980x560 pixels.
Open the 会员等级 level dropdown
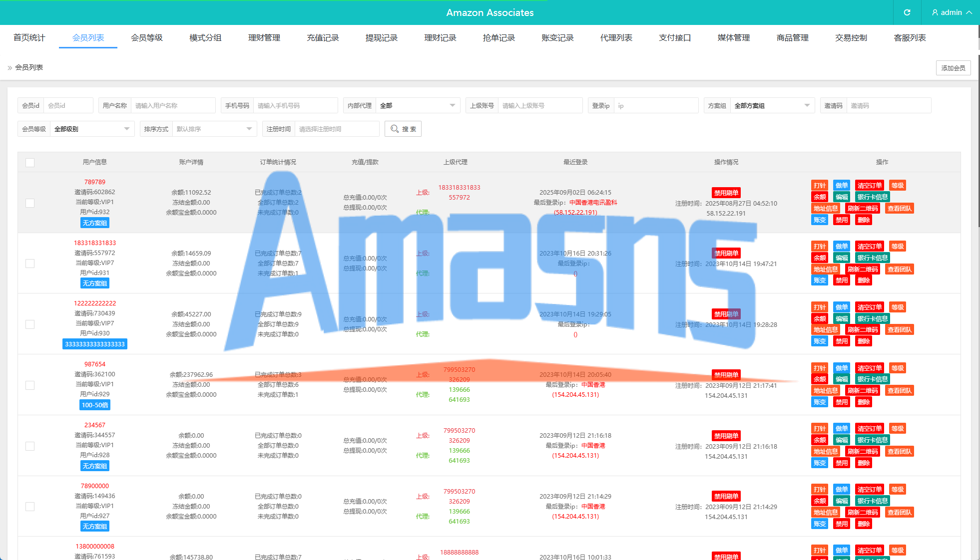point(92,129)
